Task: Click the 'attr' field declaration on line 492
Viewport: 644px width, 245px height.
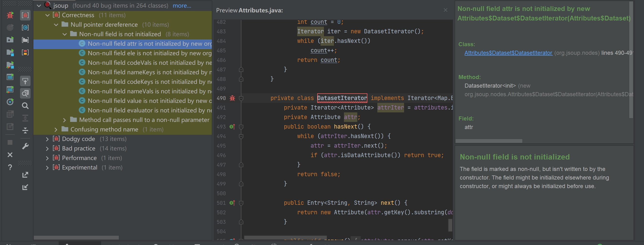Action: coord(350,117)
